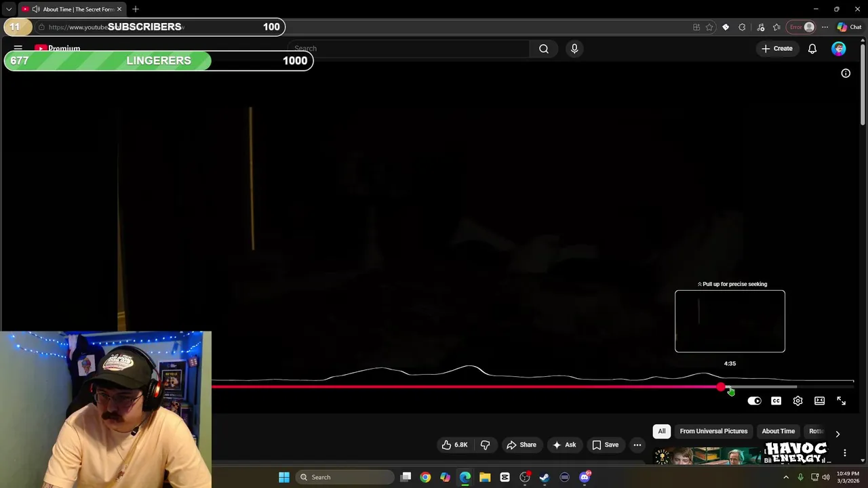Image resolution: width=868 pixels, height=488 pixels.
Task: Open Copilot Chat in Edge
Action: (849, 27)
